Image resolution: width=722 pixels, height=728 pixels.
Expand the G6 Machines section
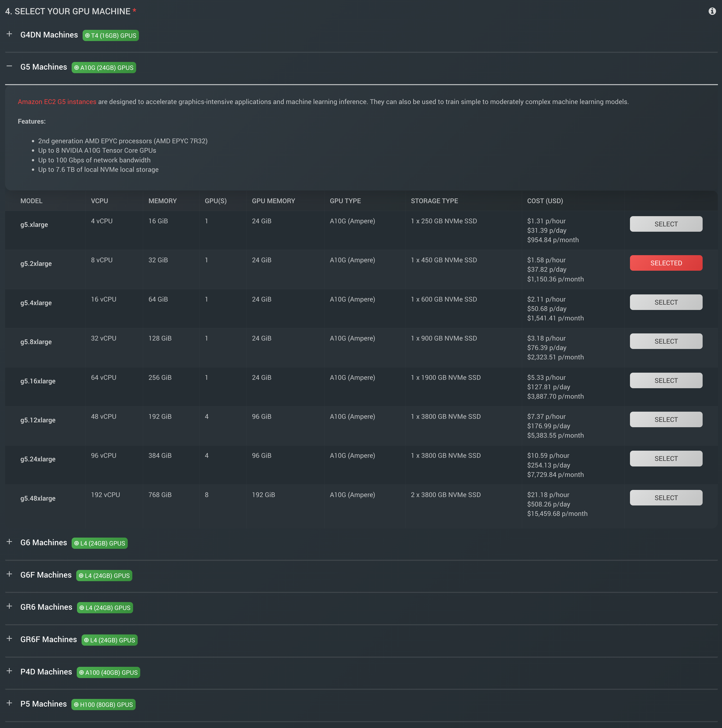pos(9,542)
